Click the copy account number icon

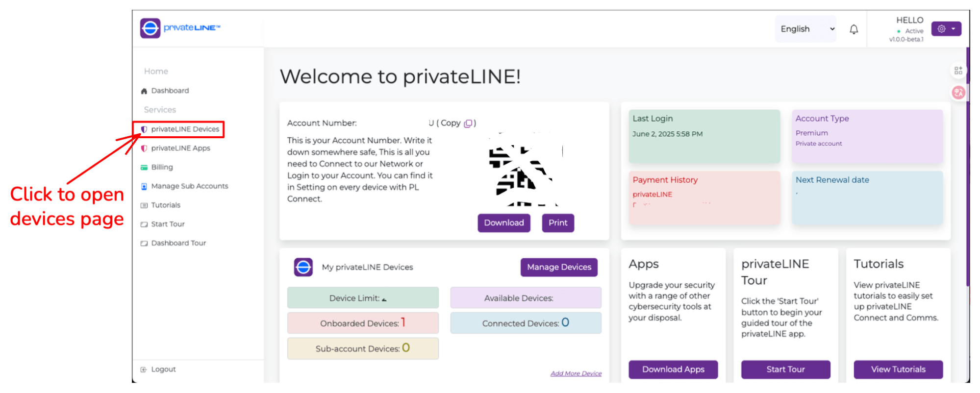point(468,123)
